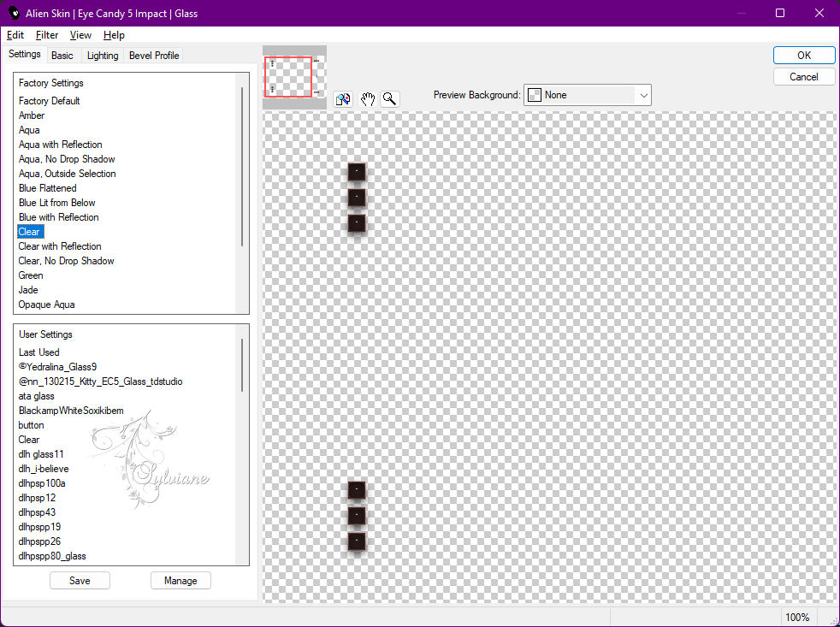
Task: Switch to the Lighting tab
Action: tap(103, 56)
